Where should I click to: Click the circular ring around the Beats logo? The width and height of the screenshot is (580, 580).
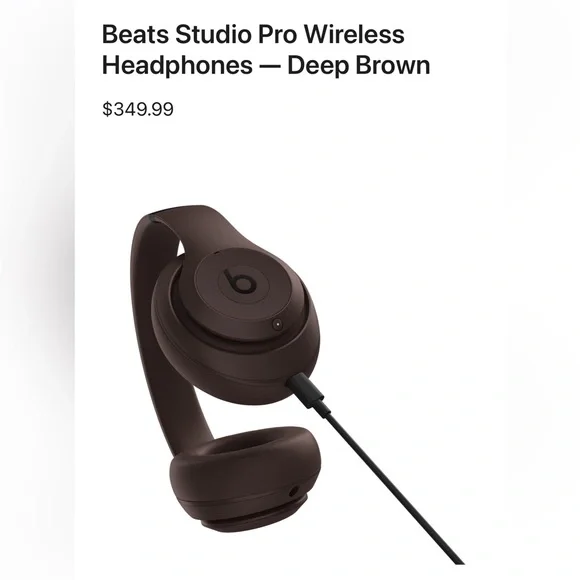click(240, 283)
